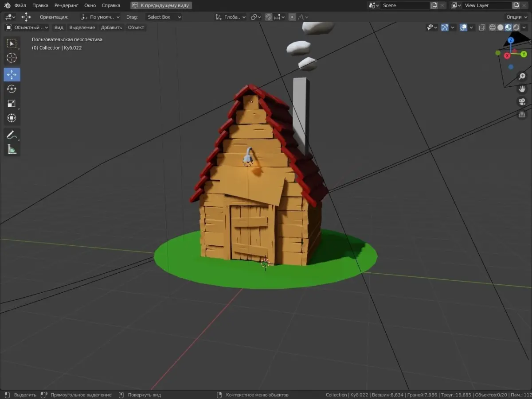Open shading options dropdown arrow
This screenshot has width=532, height=399.
point(524,27)
